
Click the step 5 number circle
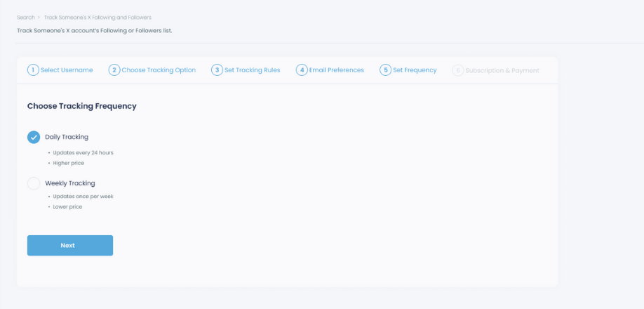point(385,70)
